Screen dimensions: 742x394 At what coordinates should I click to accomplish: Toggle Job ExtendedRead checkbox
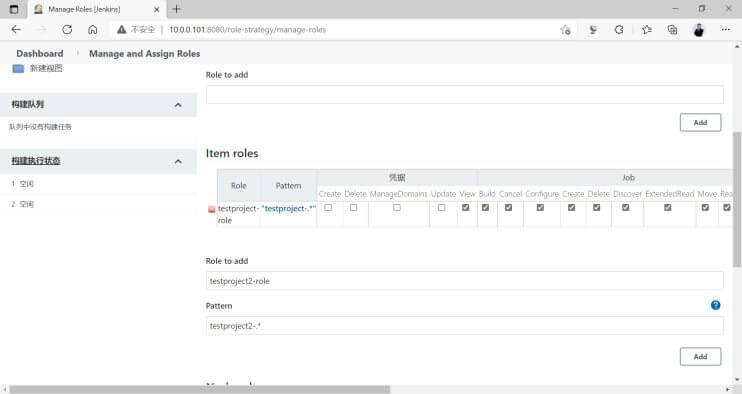click(x=668, y=208)
